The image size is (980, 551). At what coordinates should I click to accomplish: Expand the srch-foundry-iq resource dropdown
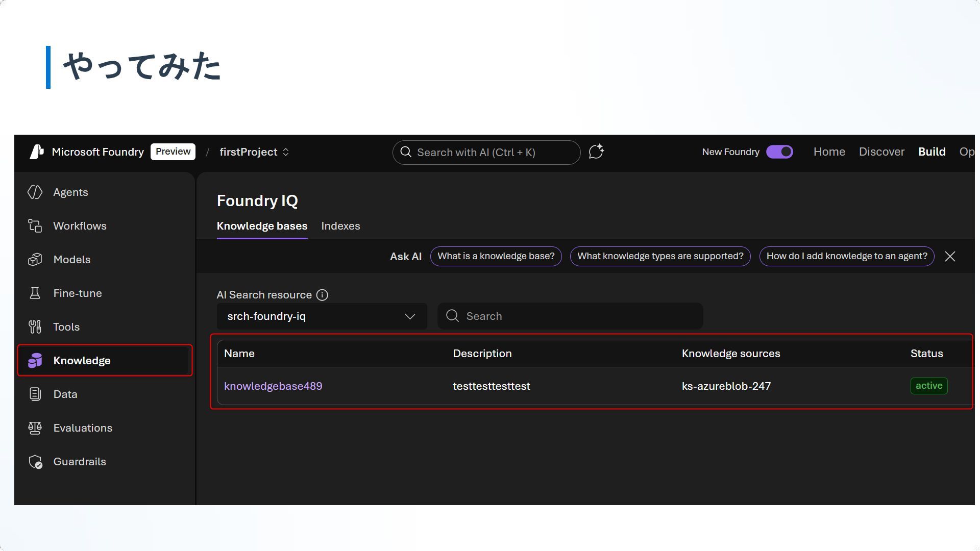coord(322,316)
